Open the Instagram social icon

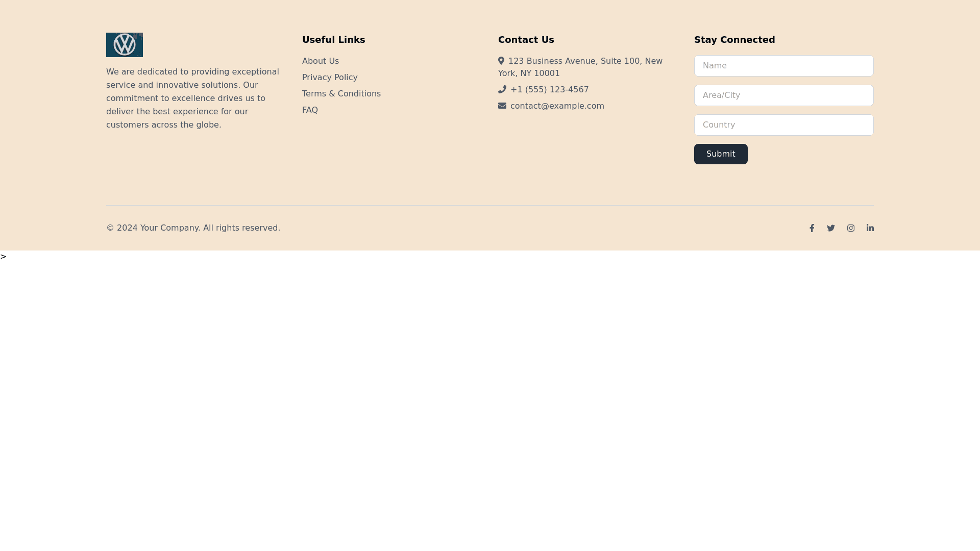click(x=851, y=228)
